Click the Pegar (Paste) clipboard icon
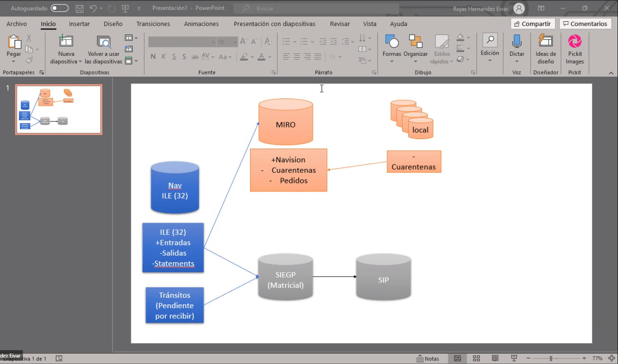The width and height of the screenshot is (618, 364). [x=14, y=42]
